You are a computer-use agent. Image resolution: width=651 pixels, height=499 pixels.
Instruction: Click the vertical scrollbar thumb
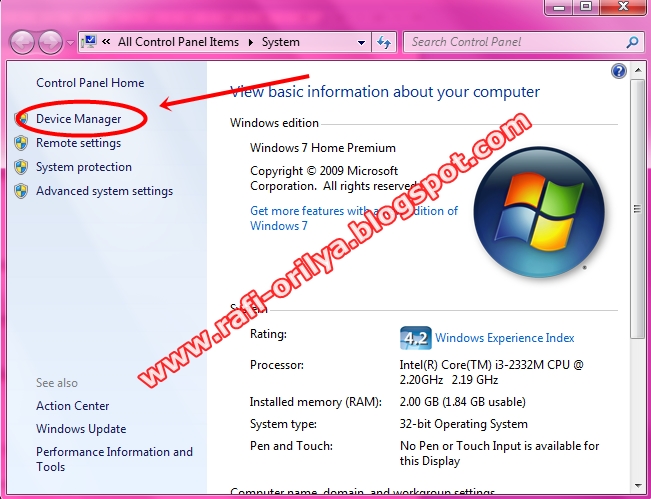[x=637, y=209]
